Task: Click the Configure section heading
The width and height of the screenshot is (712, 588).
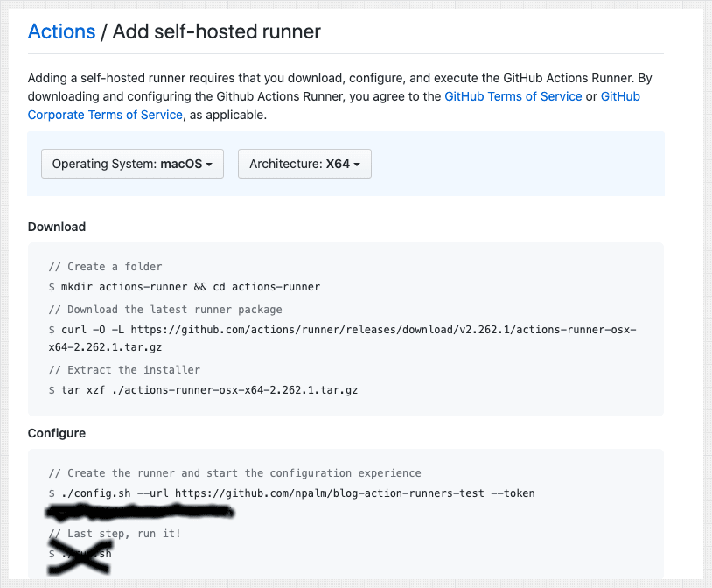Action: [57, 433]
